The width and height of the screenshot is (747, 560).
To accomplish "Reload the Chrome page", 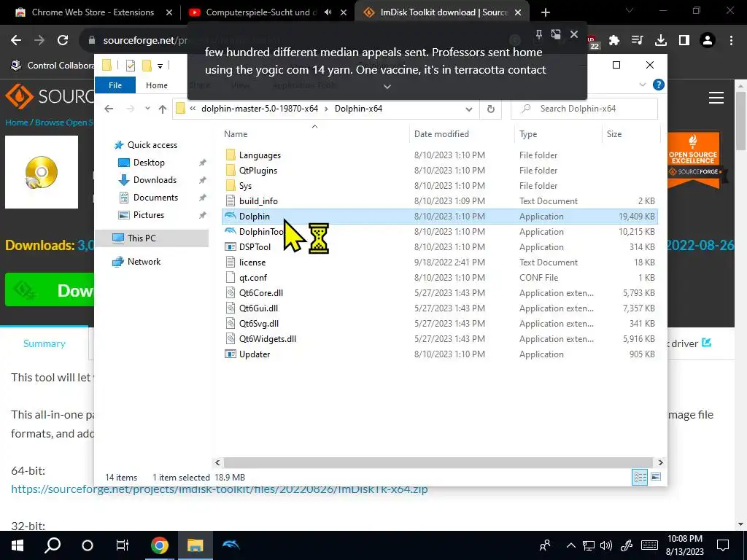I will pos(63,41).
